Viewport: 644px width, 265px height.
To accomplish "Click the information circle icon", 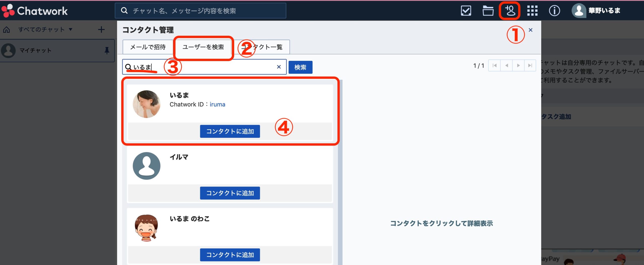I will tap(554, 11).
